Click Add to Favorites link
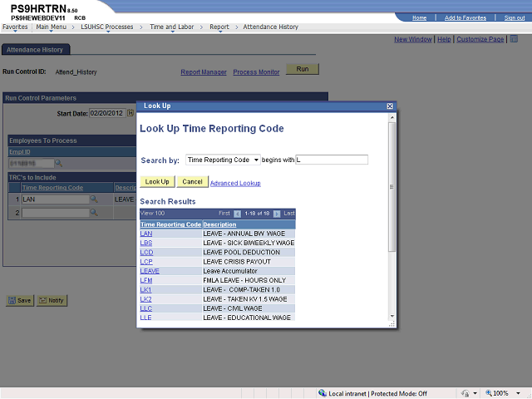Image resolution: width=532 pixels, height=399 pixels. [x=465, y=17]
